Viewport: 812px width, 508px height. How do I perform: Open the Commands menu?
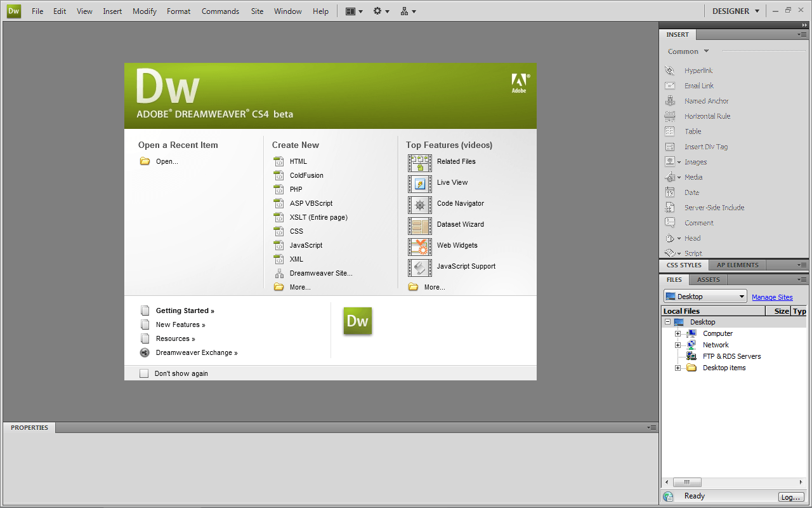tap(220, 11)
